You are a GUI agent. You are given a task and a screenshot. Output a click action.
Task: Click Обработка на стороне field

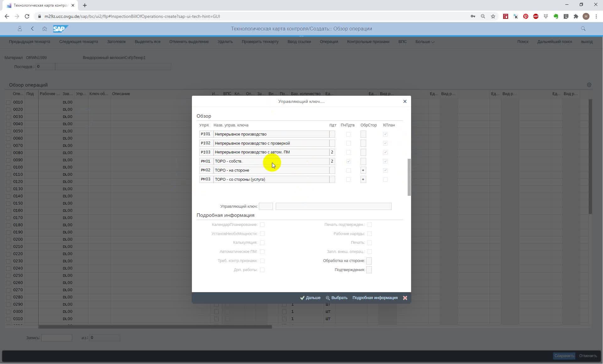[x=369, y=261]
